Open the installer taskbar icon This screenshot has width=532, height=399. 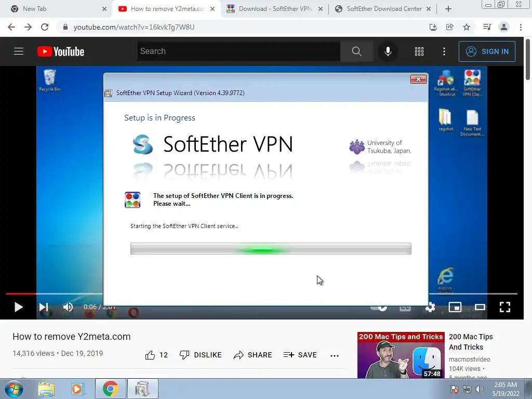coord(142,389)
